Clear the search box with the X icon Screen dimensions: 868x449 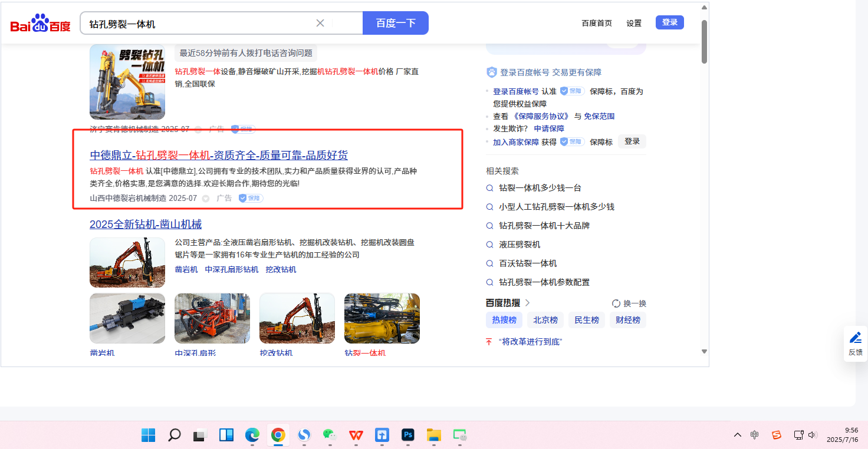(320, 23)
